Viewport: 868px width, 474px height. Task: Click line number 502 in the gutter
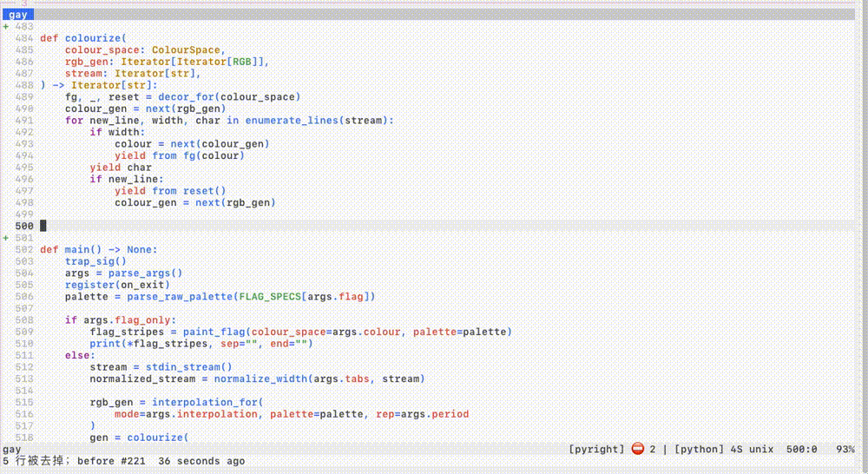pos(24,249)
